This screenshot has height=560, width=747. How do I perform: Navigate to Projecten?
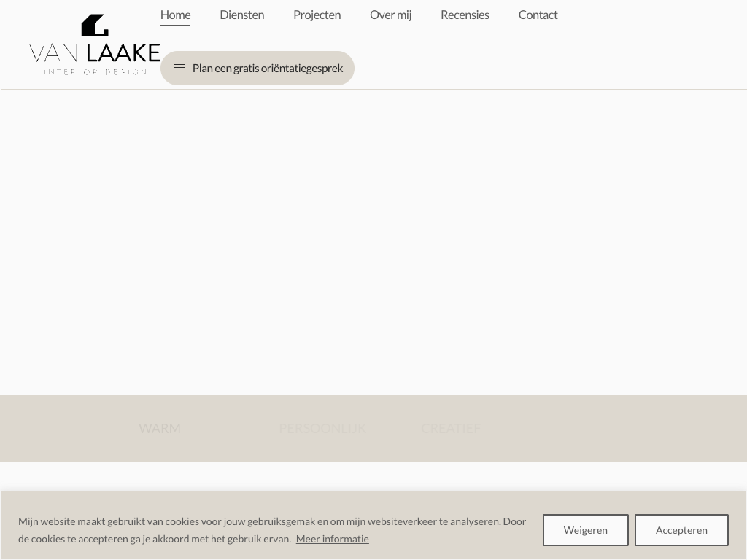point(317,15)
